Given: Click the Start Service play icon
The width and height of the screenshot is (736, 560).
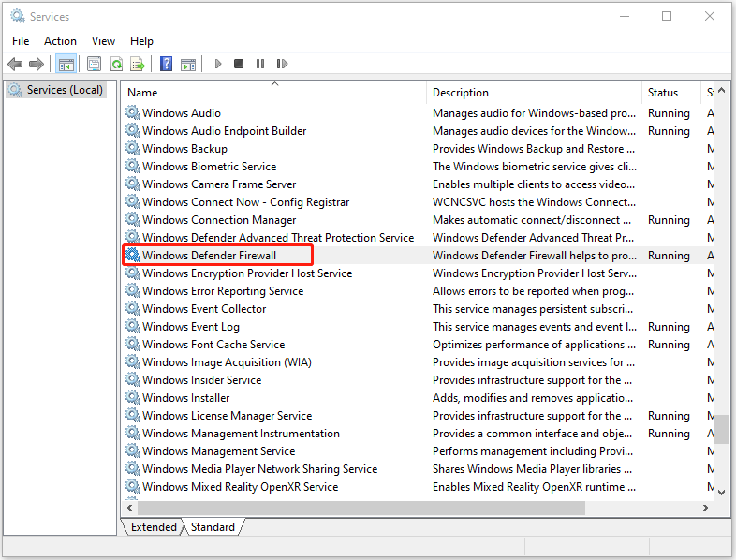Looking at the screenshot, I should point(218,64).
